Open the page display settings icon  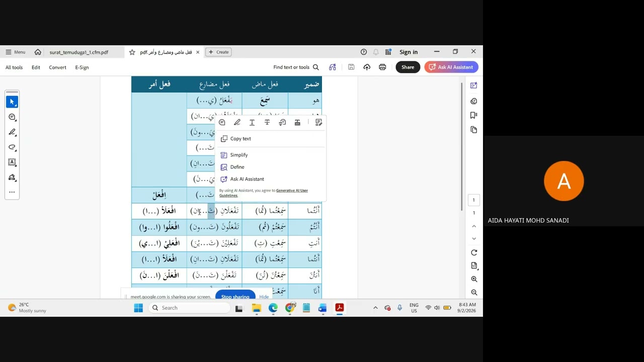pyautogui.click(x=474, y=265)
